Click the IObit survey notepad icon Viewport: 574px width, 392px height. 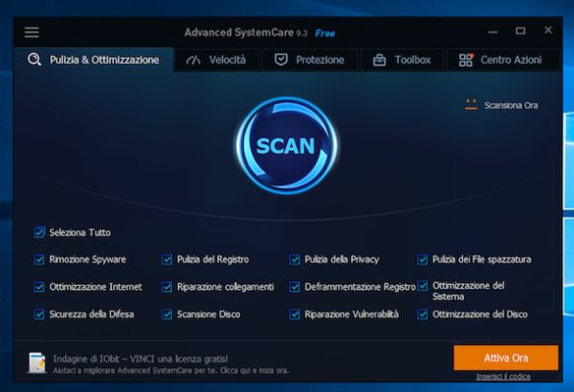(x=36, y=361)
